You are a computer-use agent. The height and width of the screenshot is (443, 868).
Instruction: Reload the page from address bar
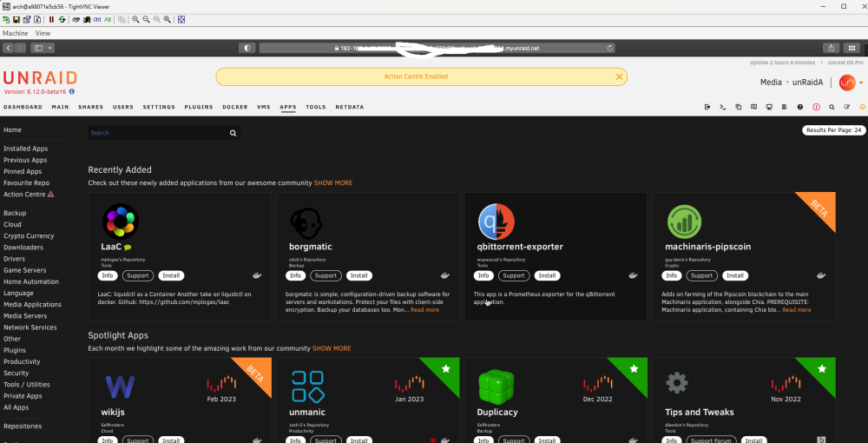(x=610, y=48)
